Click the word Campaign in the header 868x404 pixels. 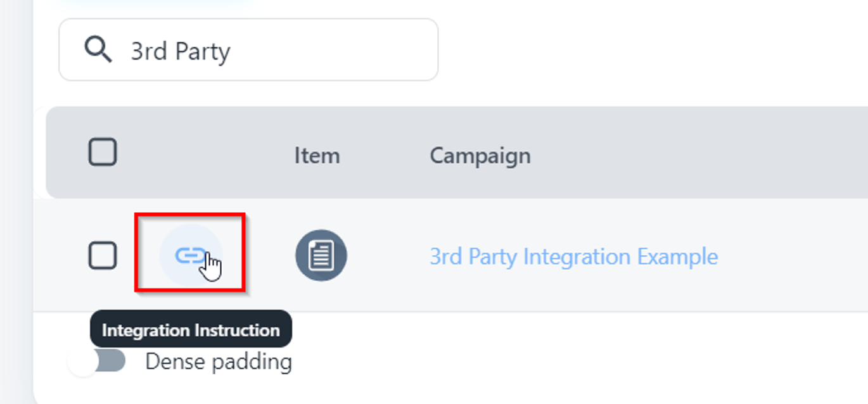tap(480, 155)
